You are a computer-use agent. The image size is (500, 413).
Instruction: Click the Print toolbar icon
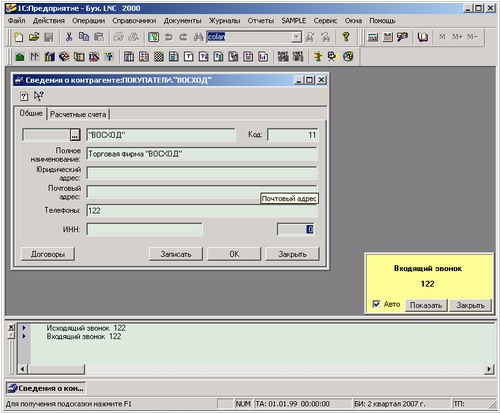coord(118,37)
